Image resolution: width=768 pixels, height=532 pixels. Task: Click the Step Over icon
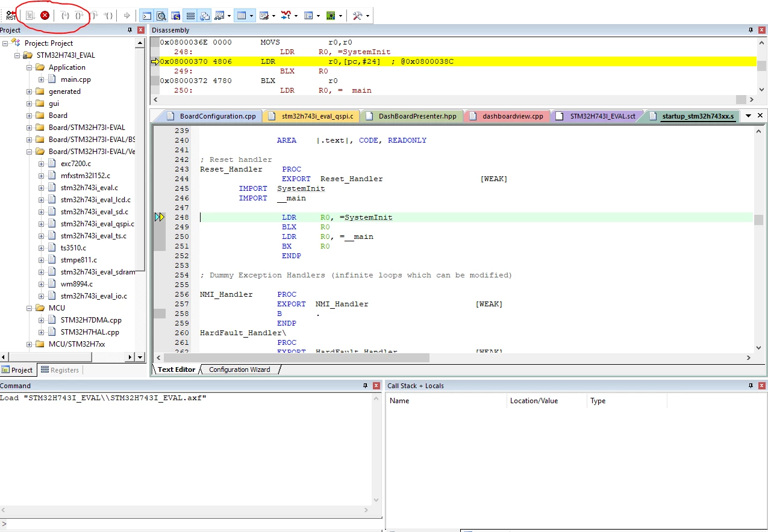point(80,15)
